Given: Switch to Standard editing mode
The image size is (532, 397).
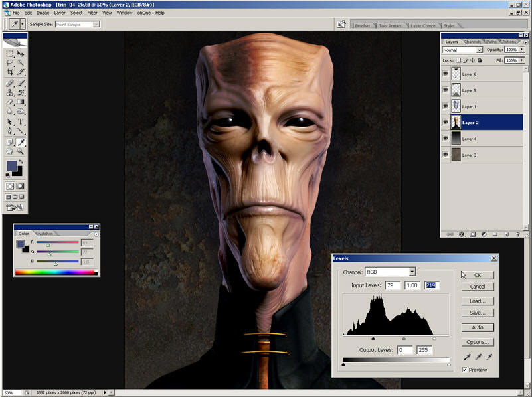Looking at the screenshot, I should tap(10, 186).
